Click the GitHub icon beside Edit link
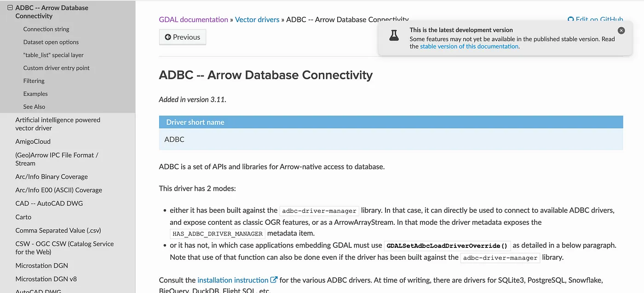 click(571, 20)
